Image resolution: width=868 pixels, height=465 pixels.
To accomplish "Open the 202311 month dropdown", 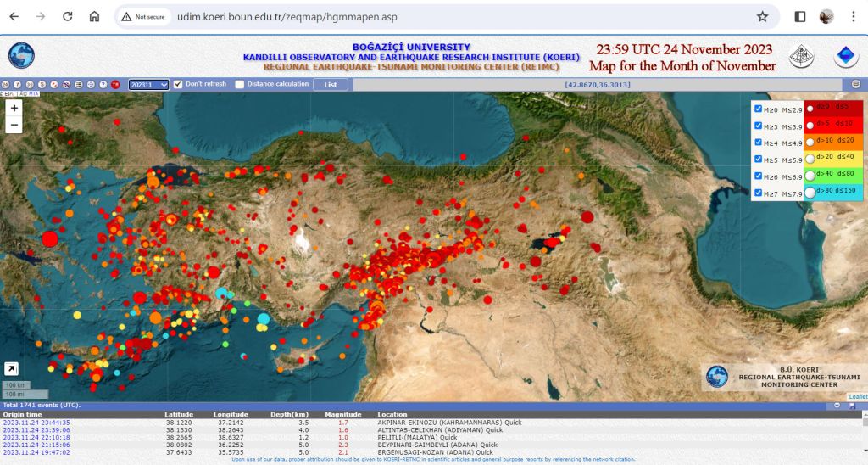I will coord(148,85).
